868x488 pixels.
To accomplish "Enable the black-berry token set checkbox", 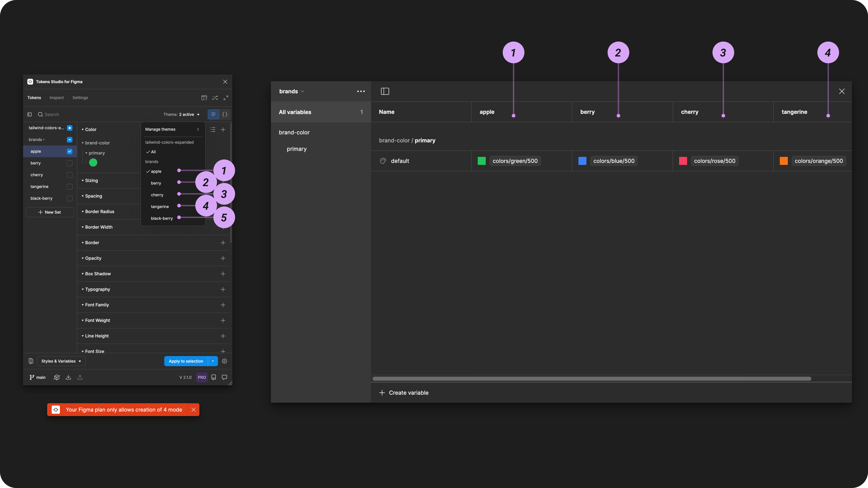I will (70, 198).
